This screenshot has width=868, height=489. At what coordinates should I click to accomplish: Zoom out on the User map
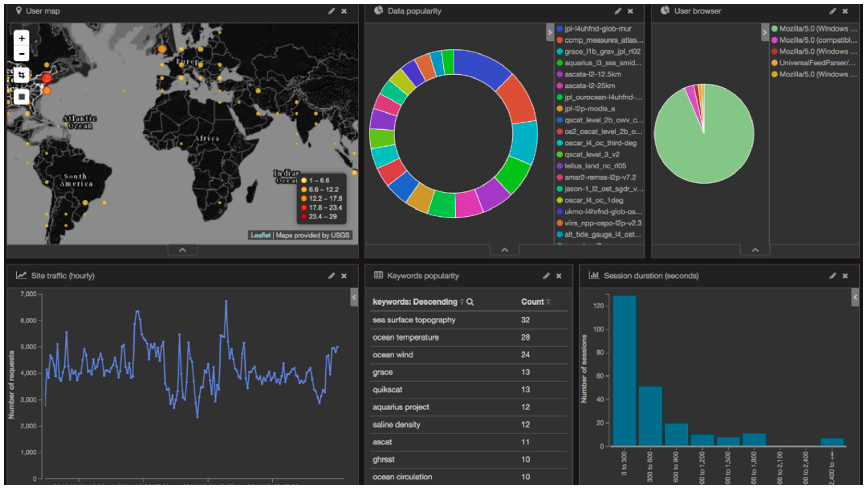tap(22, 54)
